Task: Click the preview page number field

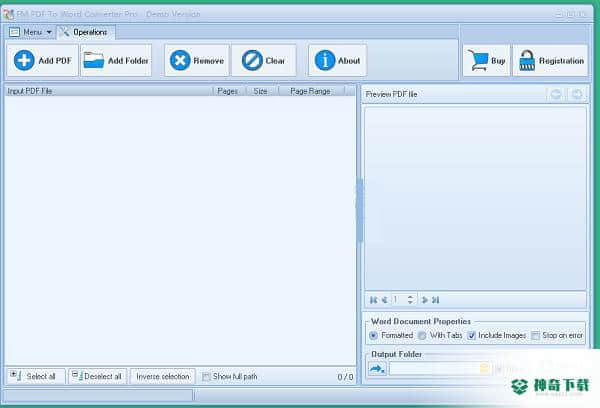Action: pyautogui.click(x=399, y=300)
